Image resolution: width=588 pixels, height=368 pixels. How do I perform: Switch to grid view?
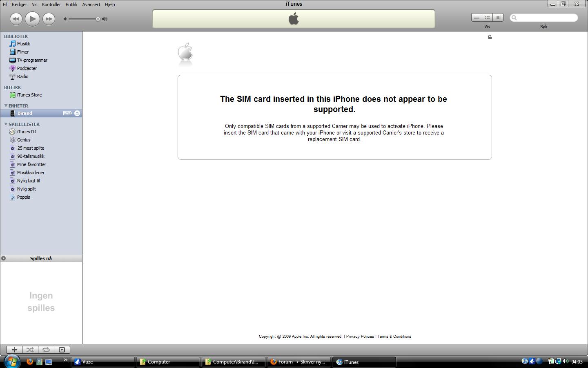point(487,18)
